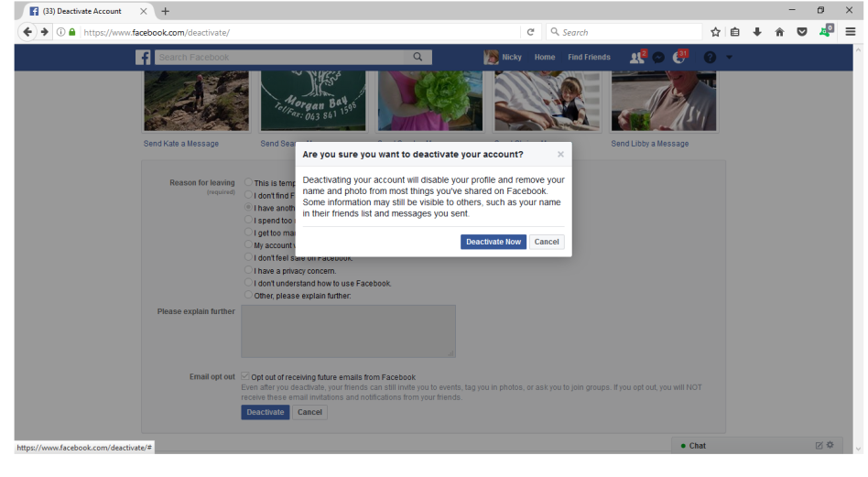Click the Please explain further text area
The height and width of the screenshot is (477, 868).
(x=348, y=331)
